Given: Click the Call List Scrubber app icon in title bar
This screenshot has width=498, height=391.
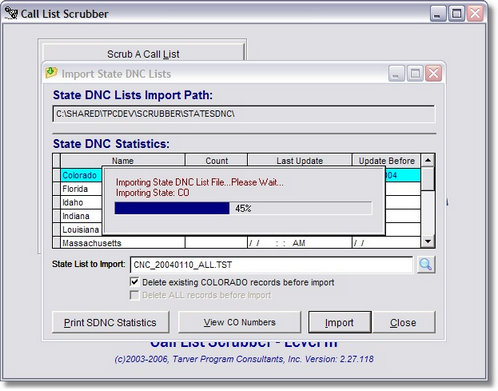Looking at the screenshot, I should (11, 13).
